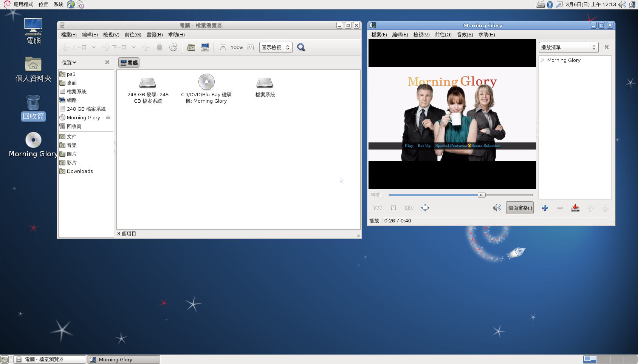Expand the Forward history dropdown arrow

click(x=134, y=47)
